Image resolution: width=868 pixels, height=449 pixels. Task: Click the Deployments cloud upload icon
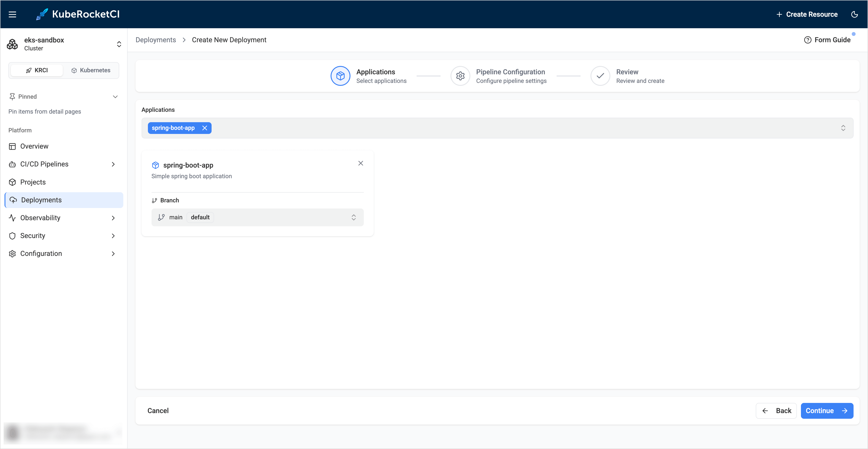(13, 200)
